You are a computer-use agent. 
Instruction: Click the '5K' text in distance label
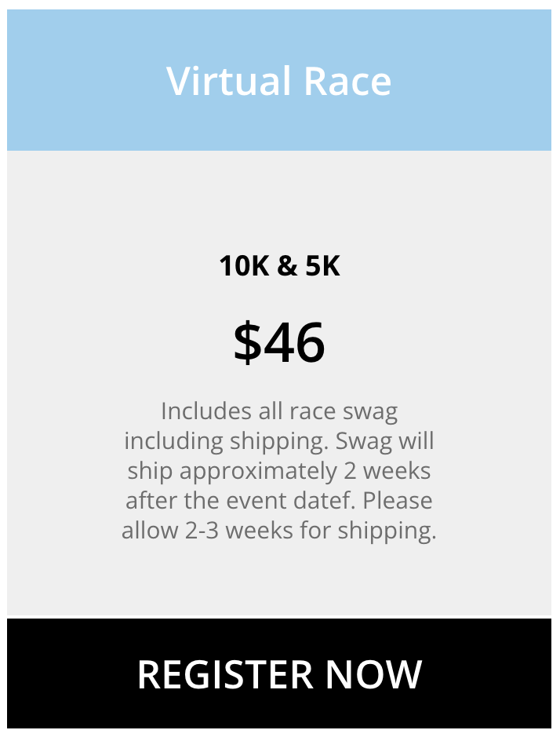pos(322,265)
